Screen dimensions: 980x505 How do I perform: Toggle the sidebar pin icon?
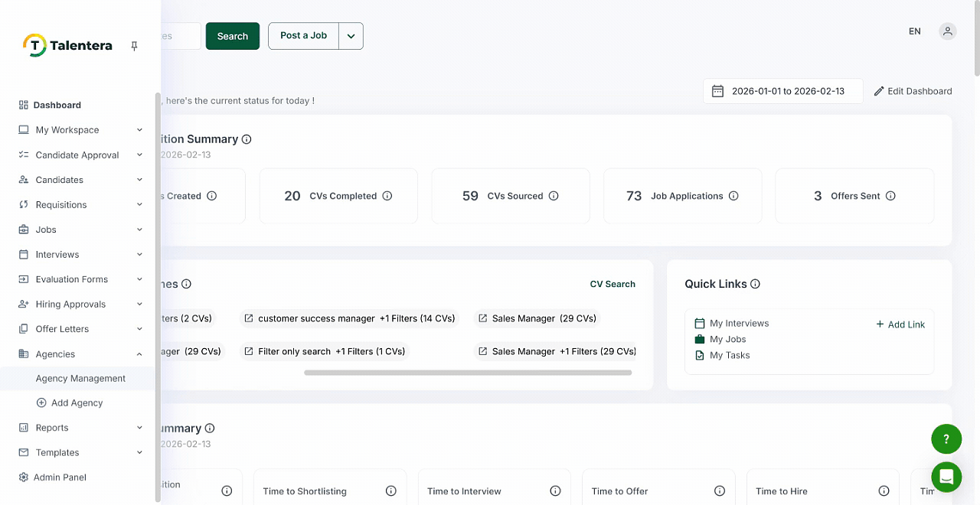[134, 45]
